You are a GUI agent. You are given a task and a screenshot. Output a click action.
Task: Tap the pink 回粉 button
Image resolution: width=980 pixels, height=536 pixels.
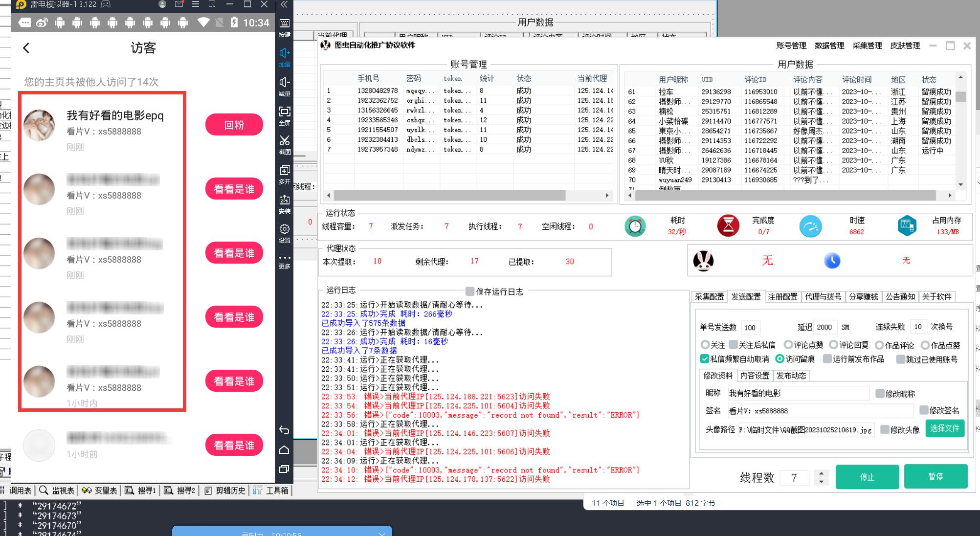[x=234, y=125]
